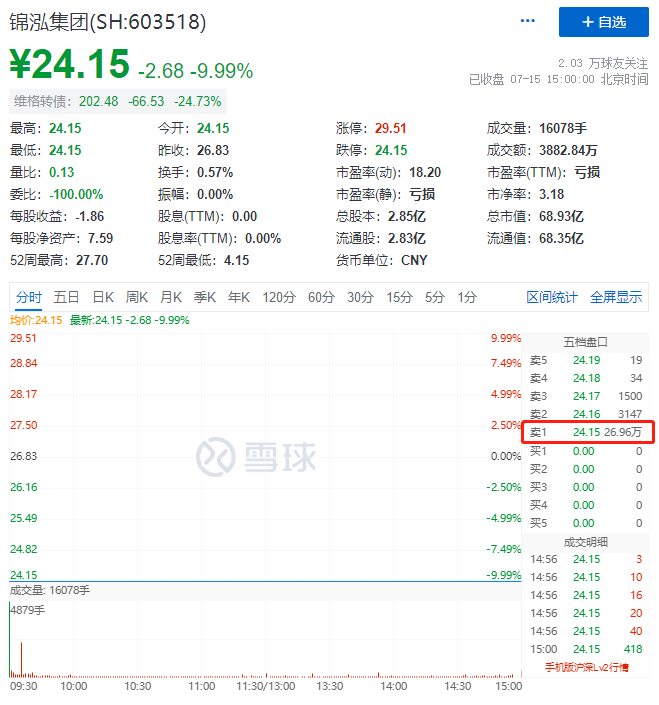Select the 30分 chart tab
The height and width of the screenshot is (705, 659).
click(x=361, y=297)
